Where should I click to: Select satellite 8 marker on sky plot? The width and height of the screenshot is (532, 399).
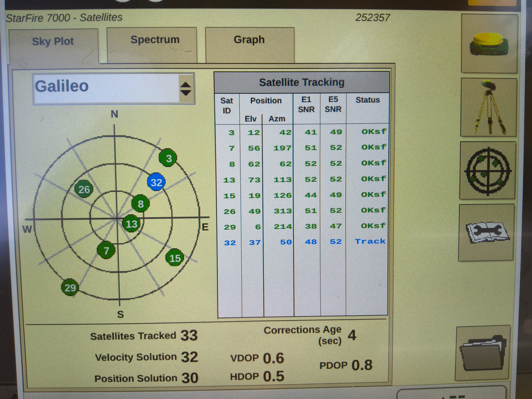(x=140, y=204)
